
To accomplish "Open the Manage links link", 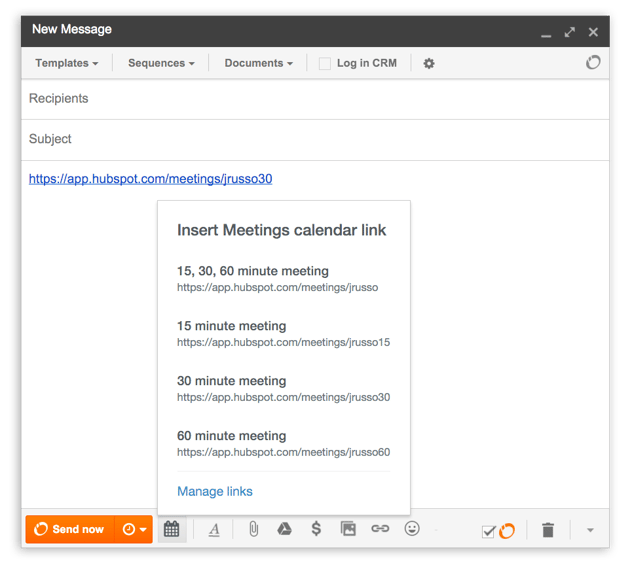I will coord(215,491).
